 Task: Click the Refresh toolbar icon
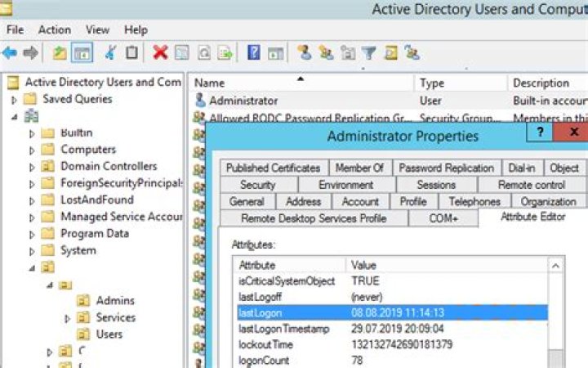click(x=203, y=52)
